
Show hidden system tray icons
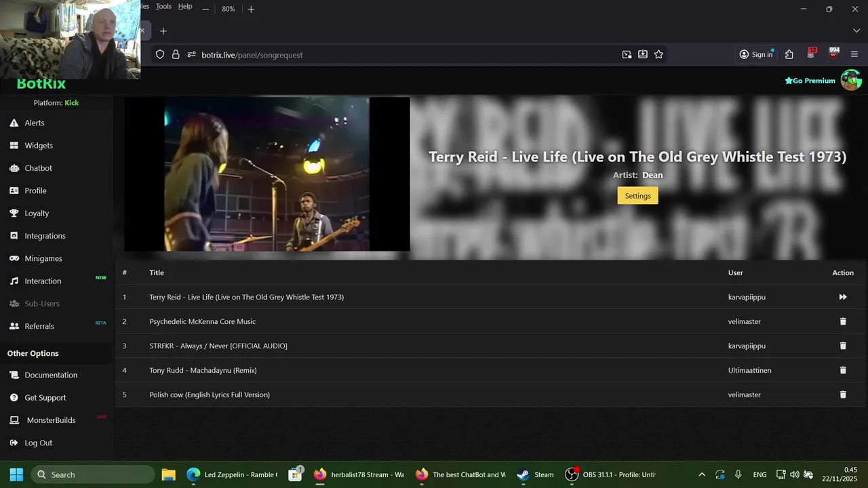point(701,474)
